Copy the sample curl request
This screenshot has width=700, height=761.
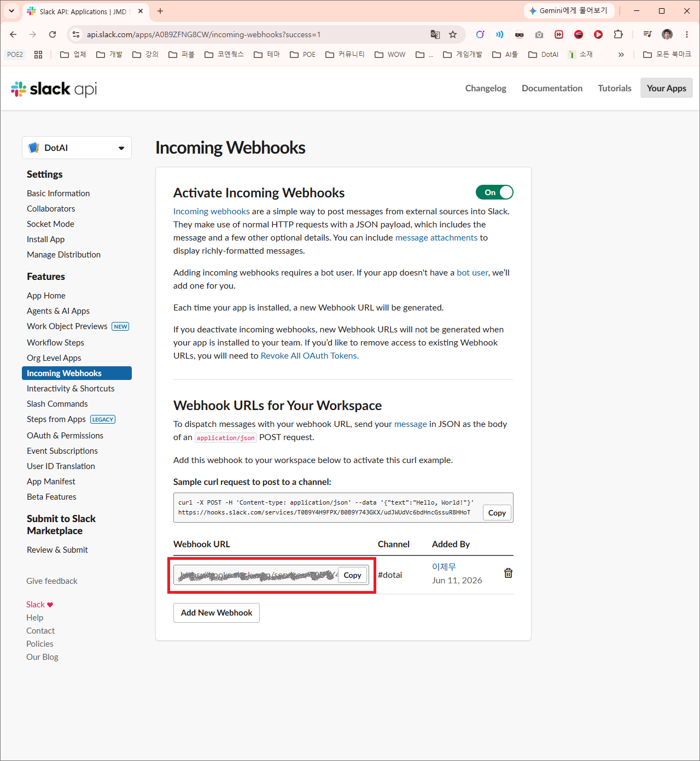click(497, 513)
